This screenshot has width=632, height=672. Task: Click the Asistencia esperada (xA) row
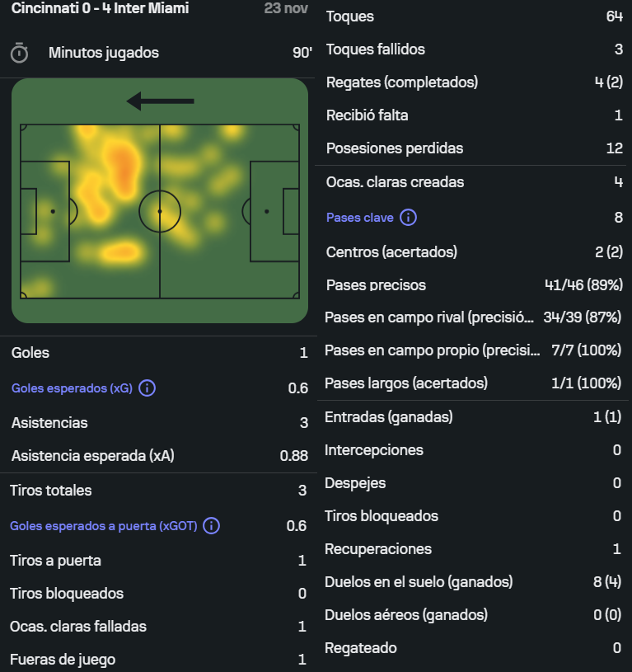158,456
